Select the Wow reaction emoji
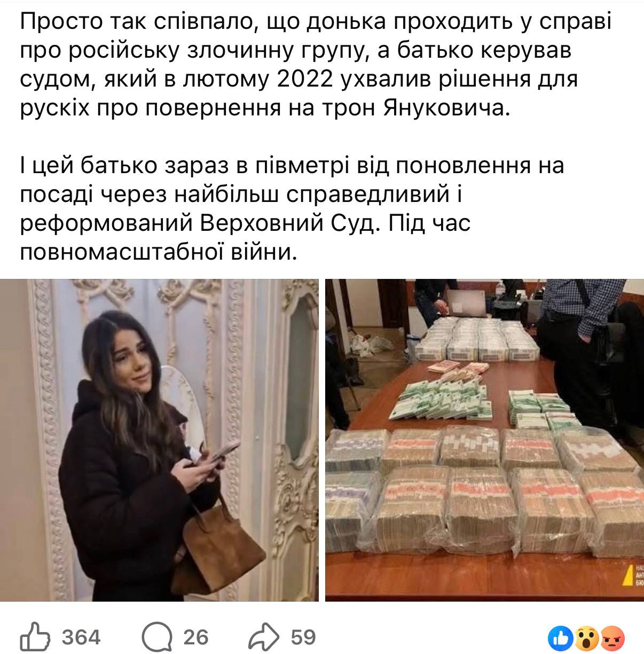 click(x=587, y=637)
